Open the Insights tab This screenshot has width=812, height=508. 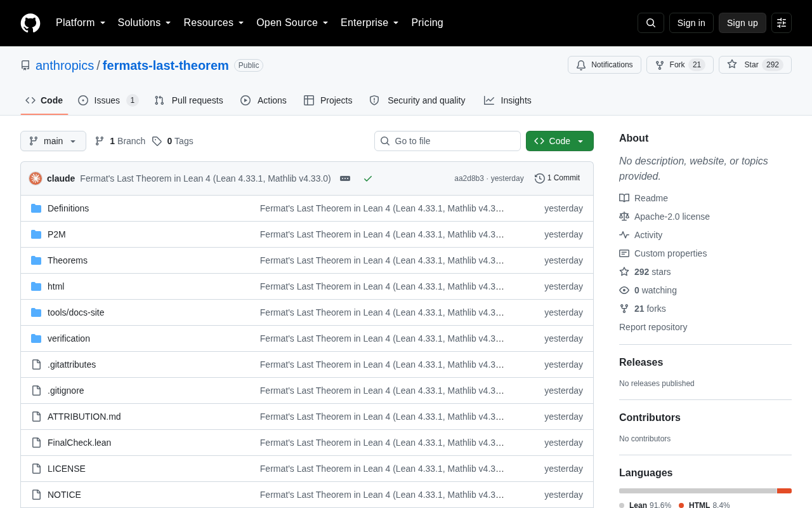(507, 100)
